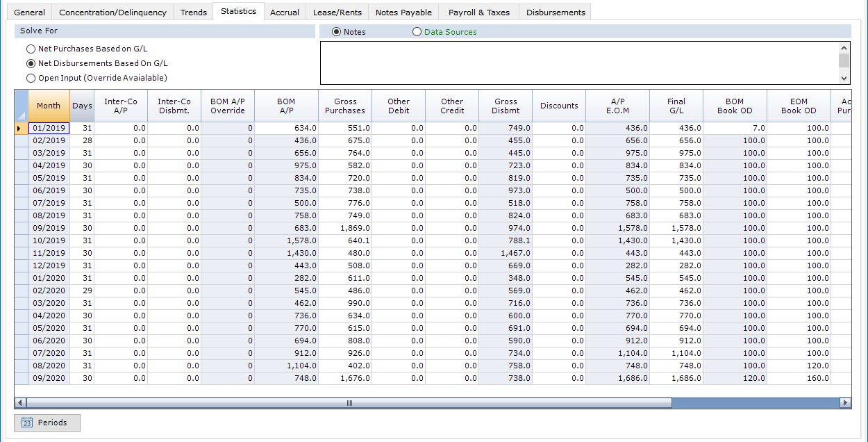Screen dimensions: 868x442
Task: Click the Periods button
Action: click(47, 423)
